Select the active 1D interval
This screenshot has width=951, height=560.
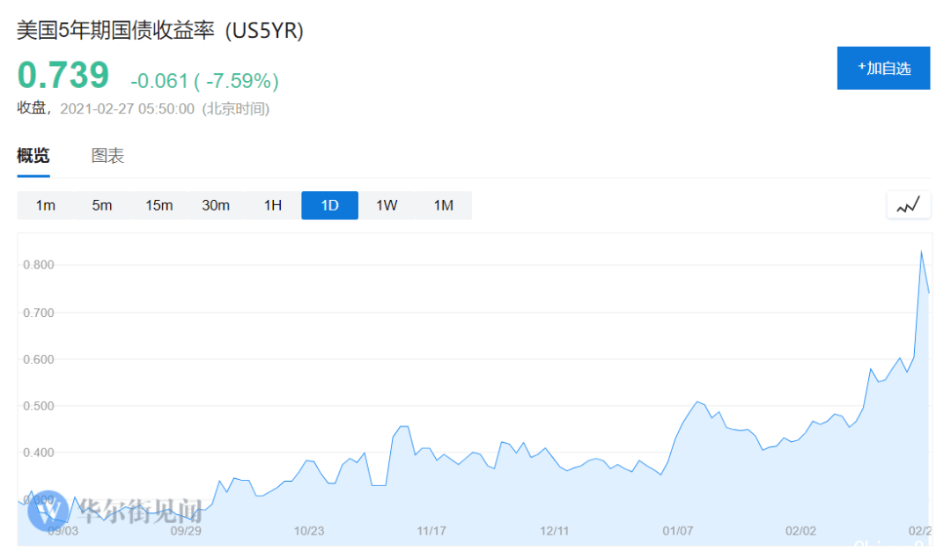tap(329, 205)
